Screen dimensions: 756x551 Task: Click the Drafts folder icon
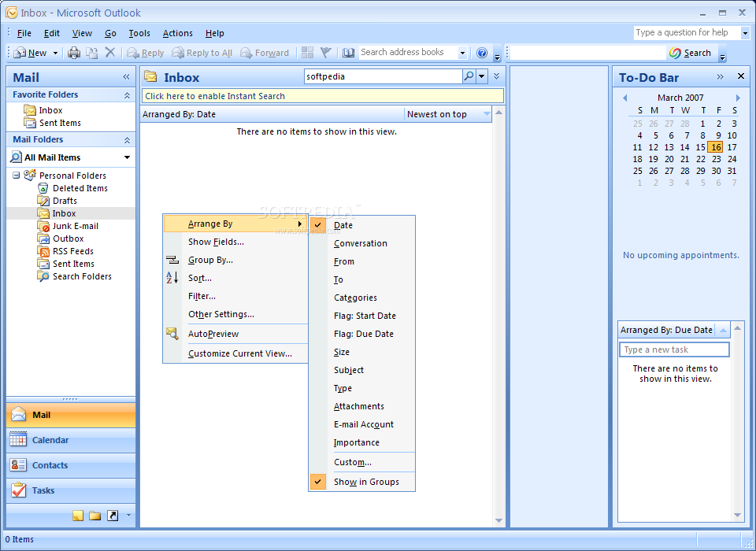coord(43,201)
